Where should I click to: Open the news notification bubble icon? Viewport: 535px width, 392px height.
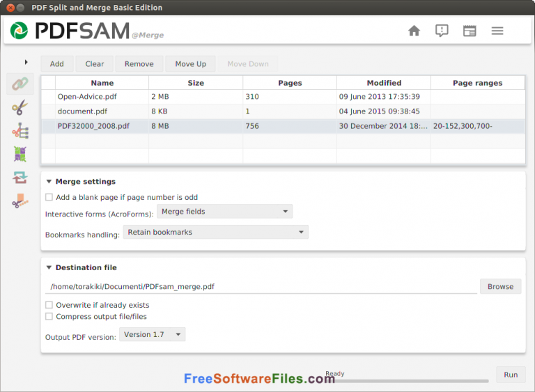[442, 31]
